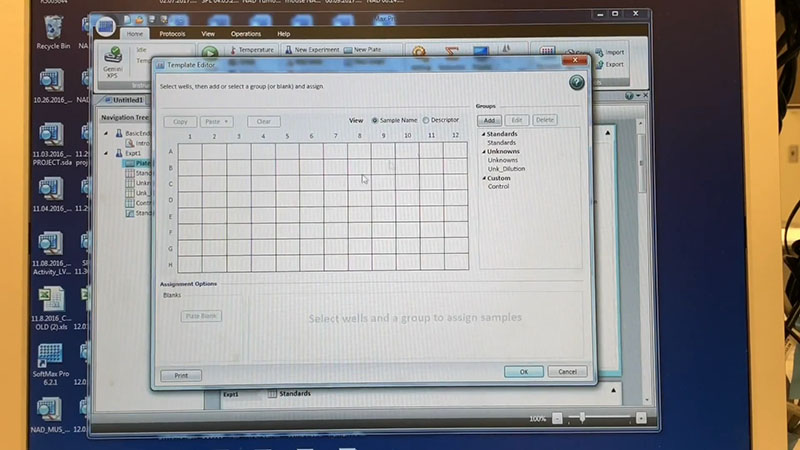Collapse BasicEnd node in Navigation Tree

(106, 133)
